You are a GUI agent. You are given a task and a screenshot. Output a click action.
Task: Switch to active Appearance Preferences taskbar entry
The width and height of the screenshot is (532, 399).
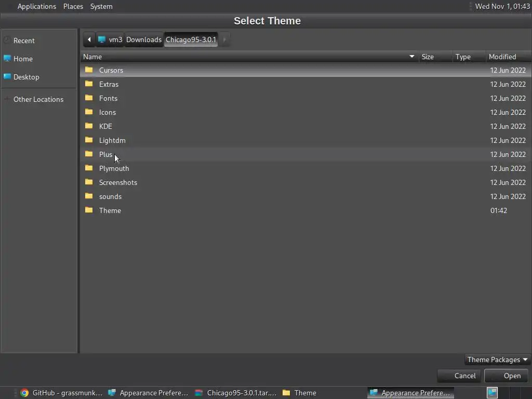pos(411,393)
